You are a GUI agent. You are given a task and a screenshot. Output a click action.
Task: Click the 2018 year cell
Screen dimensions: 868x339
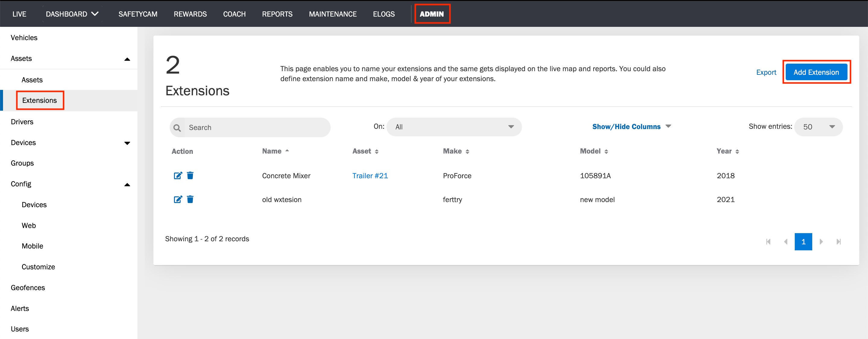(x=725, y=176)
